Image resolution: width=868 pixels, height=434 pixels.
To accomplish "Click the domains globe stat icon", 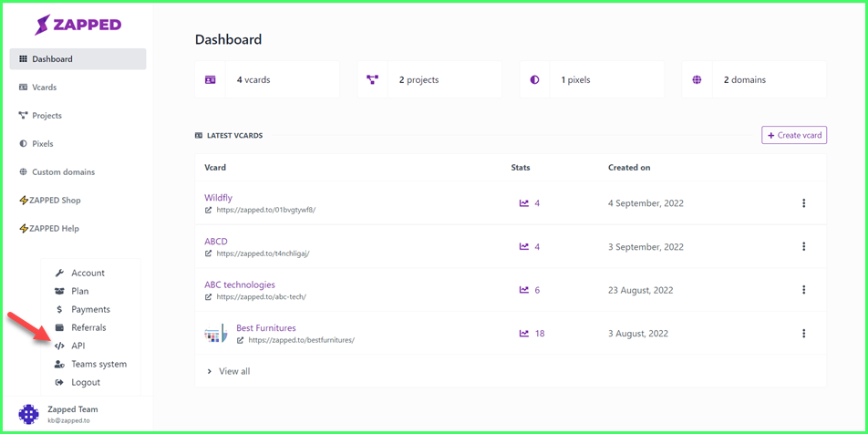I will coord(697,79).
